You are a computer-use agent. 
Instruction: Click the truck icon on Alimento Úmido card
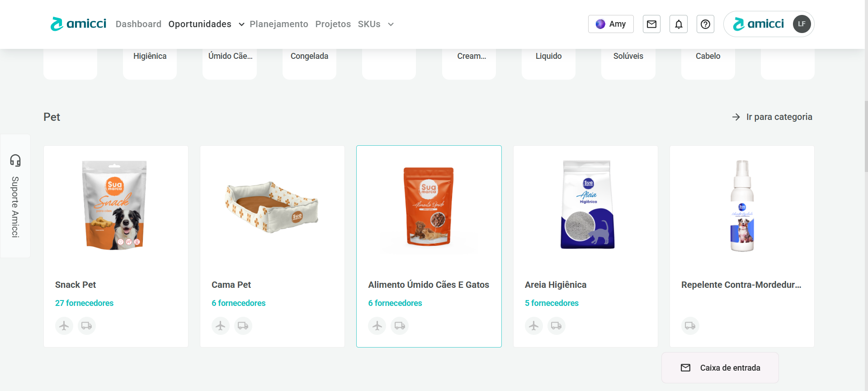point(400,325)
